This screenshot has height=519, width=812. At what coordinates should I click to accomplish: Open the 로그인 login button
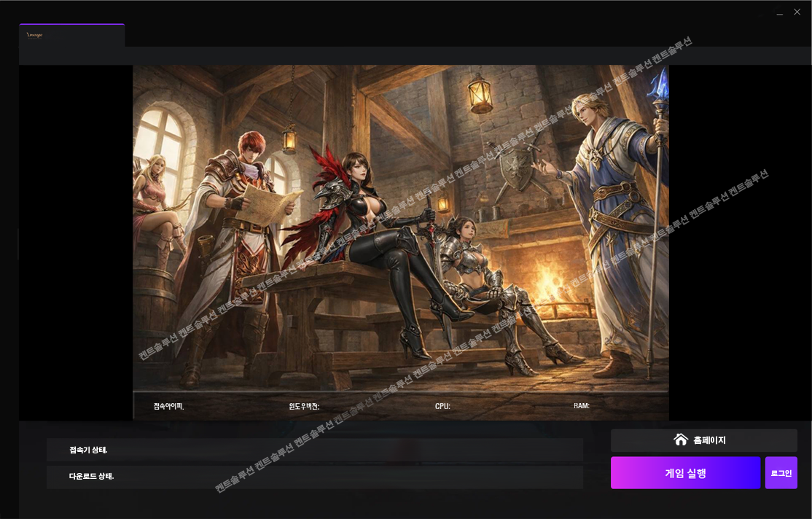tap(781, 473)
